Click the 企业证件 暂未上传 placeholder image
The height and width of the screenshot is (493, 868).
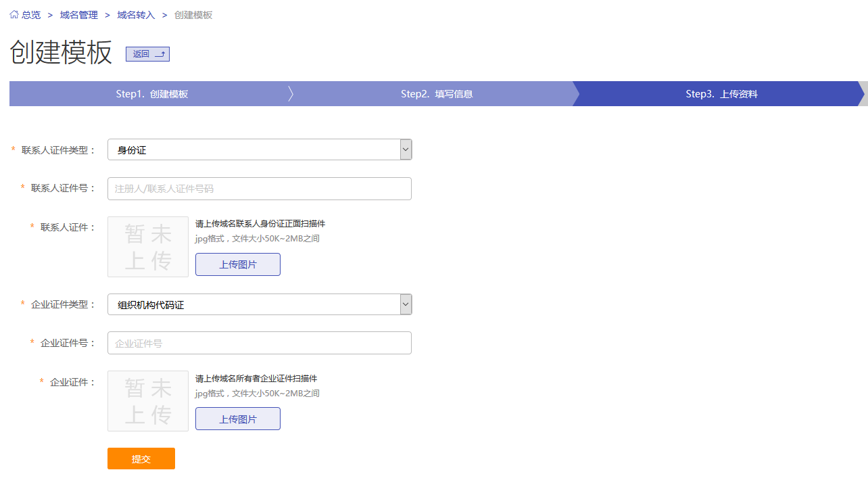click(148, 401)
